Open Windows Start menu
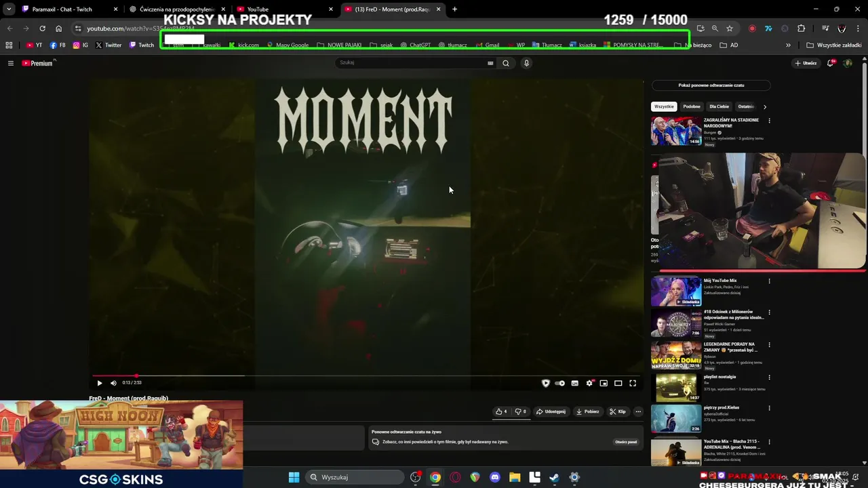The width and height of the screenshot is (868, 488). tap(294, 477)
